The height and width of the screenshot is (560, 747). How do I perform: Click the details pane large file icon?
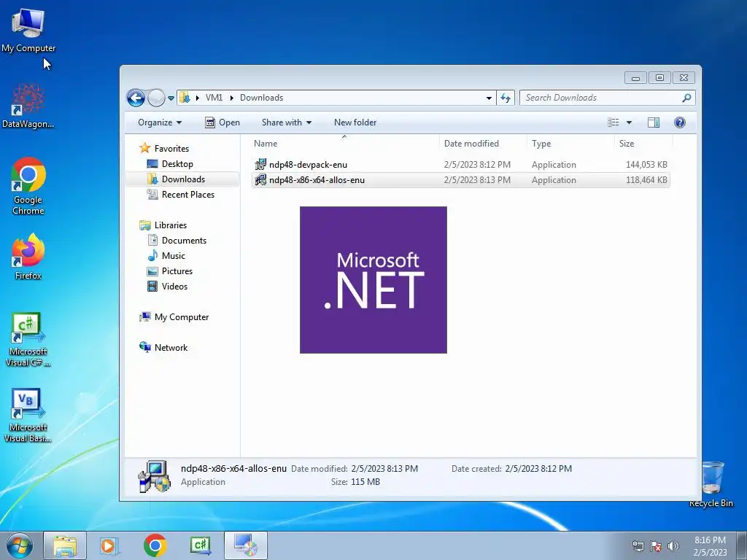pos(154,475)
